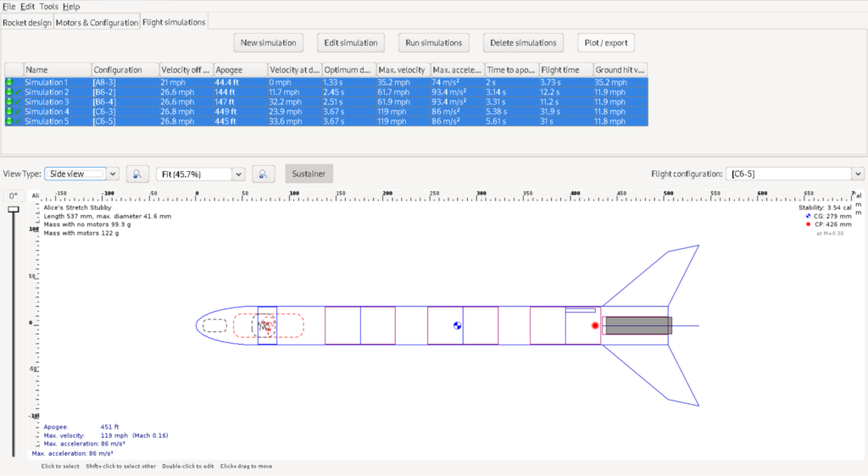Open the Tools menu
This screenshot has width=868, height=476.
pos(48,6)
